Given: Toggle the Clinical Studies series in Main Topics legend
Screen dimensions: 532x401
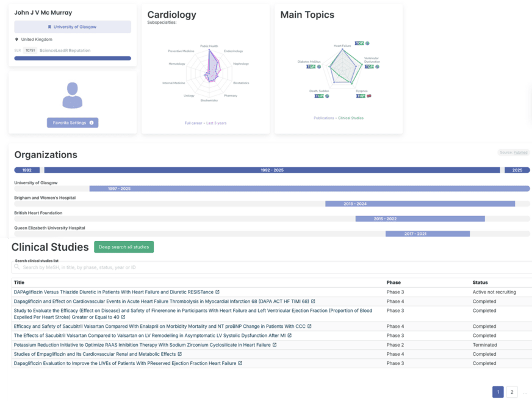Looking at the screenshot, I should pyautogui.click(x=351, y=118).
